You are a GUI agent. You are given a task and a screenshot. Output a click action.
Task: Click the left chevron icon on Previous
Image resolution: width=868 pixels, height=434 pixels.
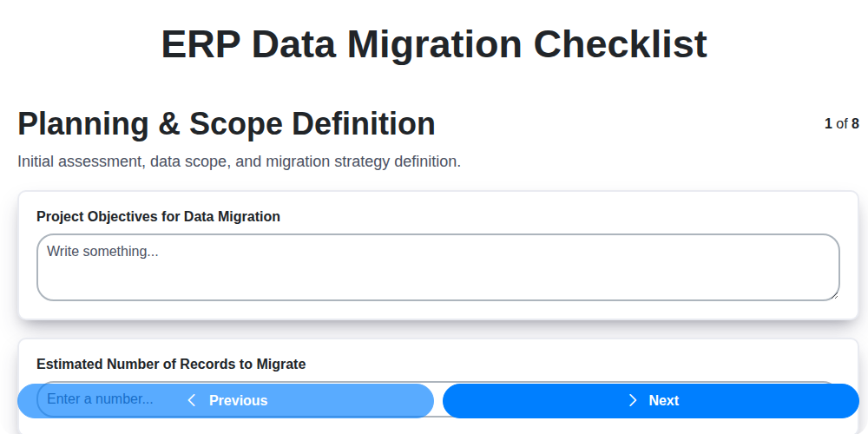pyautogui.click(x=192, y=401)
